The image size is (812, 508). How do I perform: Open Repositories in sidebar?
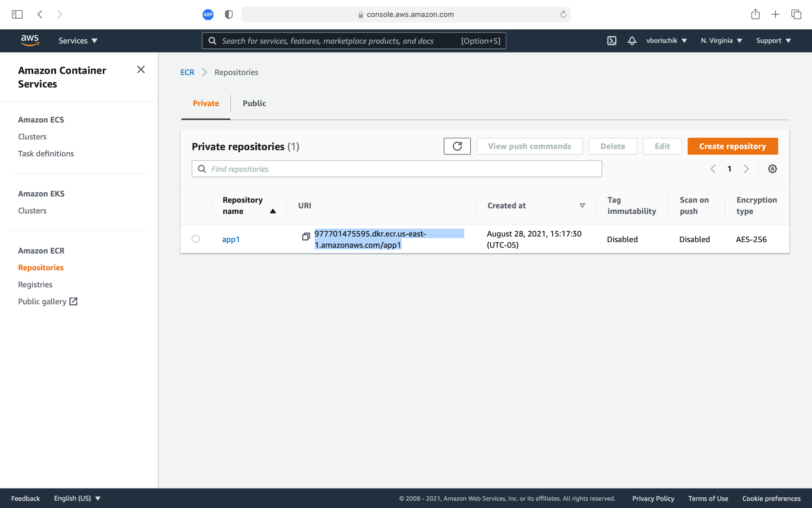click(x=41, y=267)
